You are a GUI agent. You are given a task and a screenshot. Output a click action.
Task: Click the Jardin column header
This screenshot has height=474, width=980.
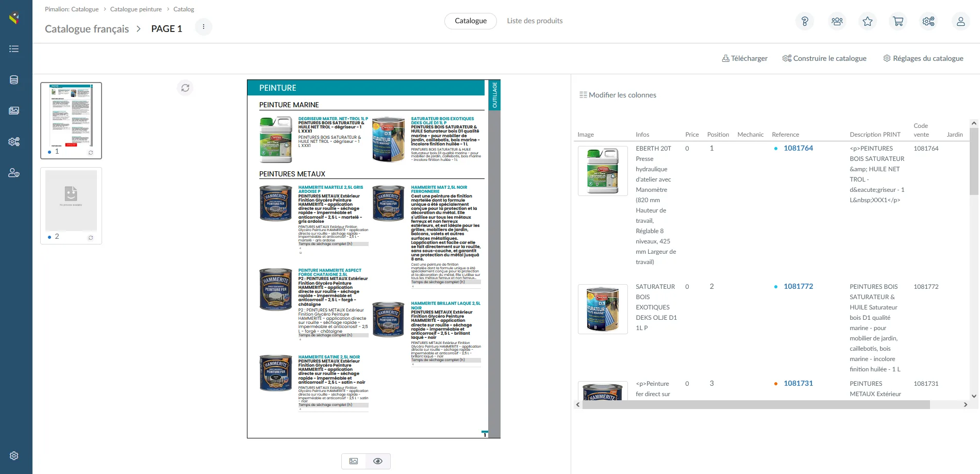955,135
